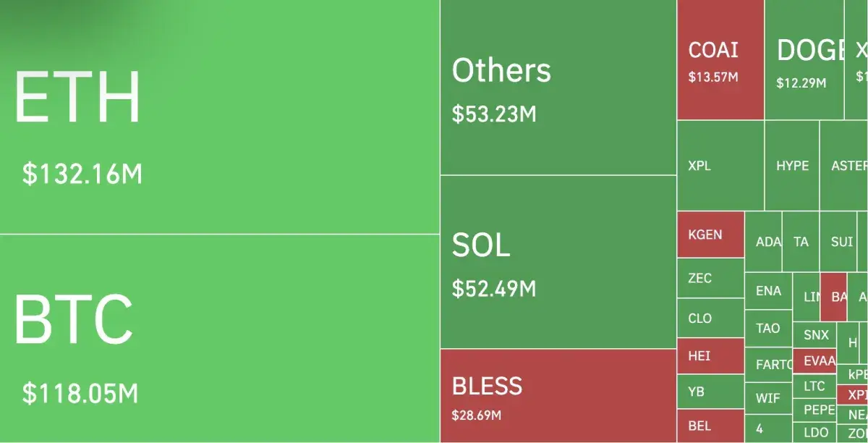Click the red BLESS tile
The height and width of the screenshot is (443, 868).
pyautogui.click(x=558, y=395)
